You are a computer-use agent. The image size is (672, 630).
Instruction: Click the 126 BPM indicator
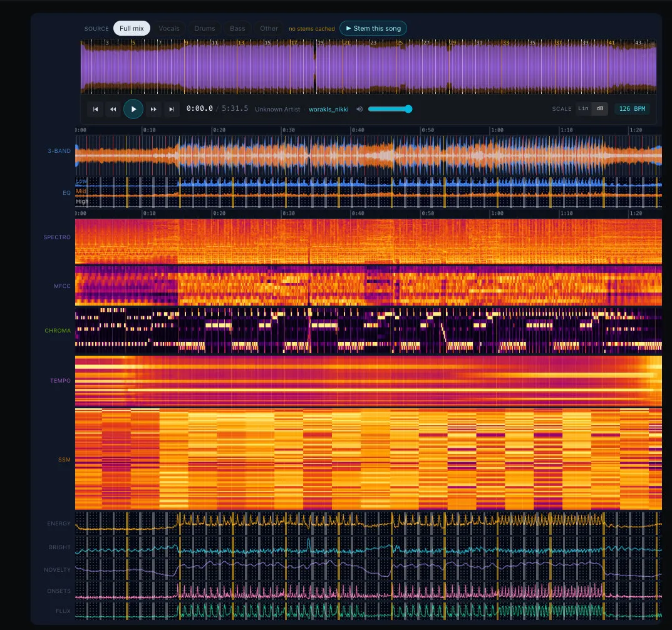(x=632, y=109)
